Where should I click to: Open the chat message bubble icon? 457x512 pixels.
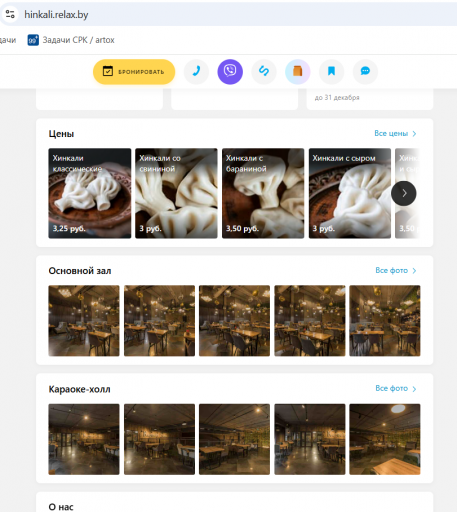[x=365, y=71]
